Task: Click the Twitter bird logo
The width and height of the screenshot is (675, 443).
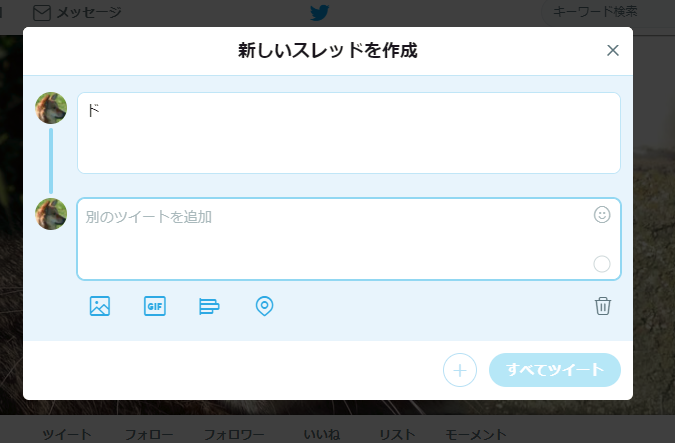Action: [320, 12]
